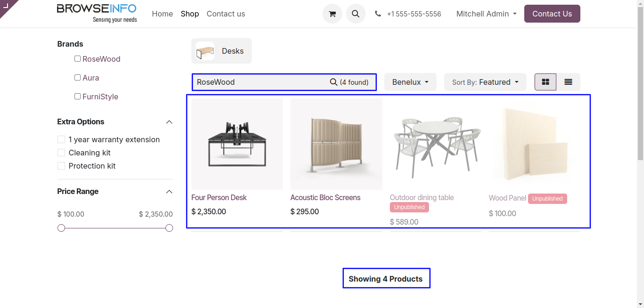Click the magnifier in product search box
This screenshot has height=308, width=644.
click(x=333, y=82)
